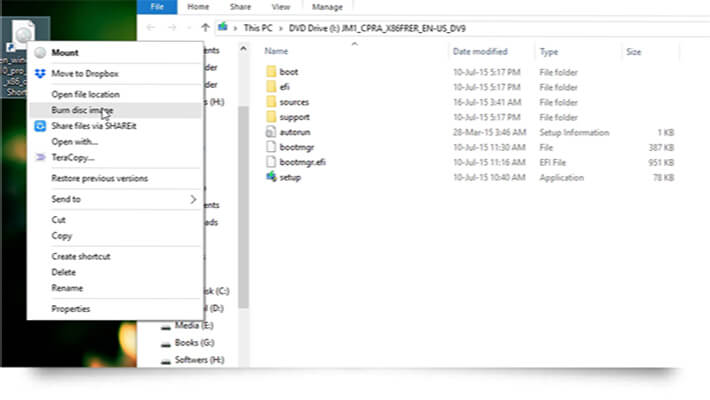Select the bootmgr.efi file name
The width and height of the screenshot is (710, 400).
tap(302, 162)
